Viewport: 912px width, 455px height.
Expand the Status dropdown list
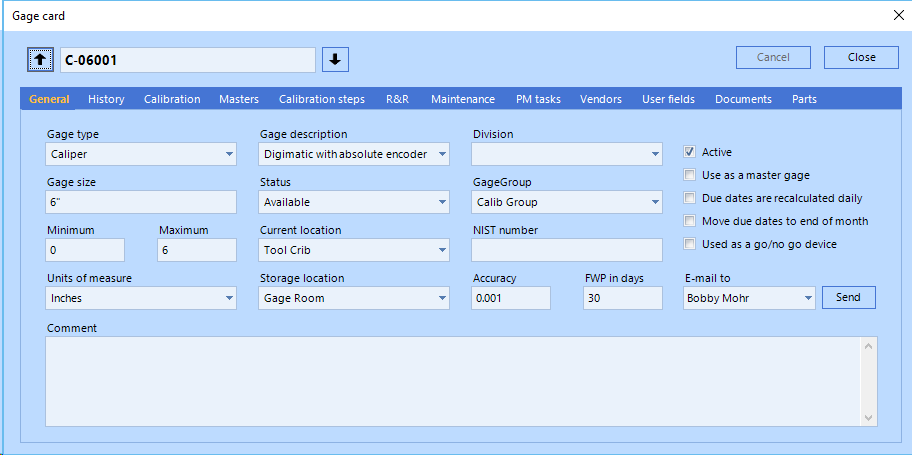click(442, 202)
